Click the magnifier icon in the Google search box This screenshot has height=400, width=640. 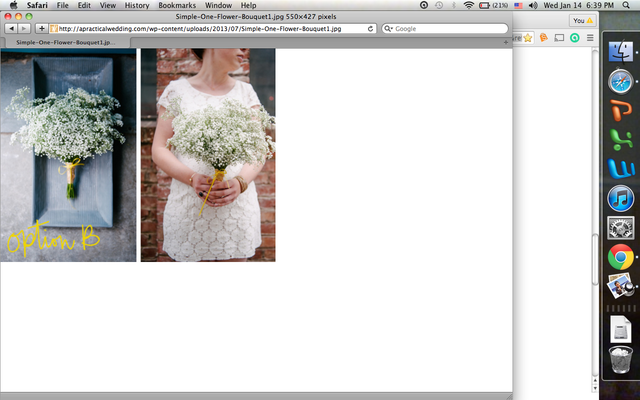(x=388, y=29)
